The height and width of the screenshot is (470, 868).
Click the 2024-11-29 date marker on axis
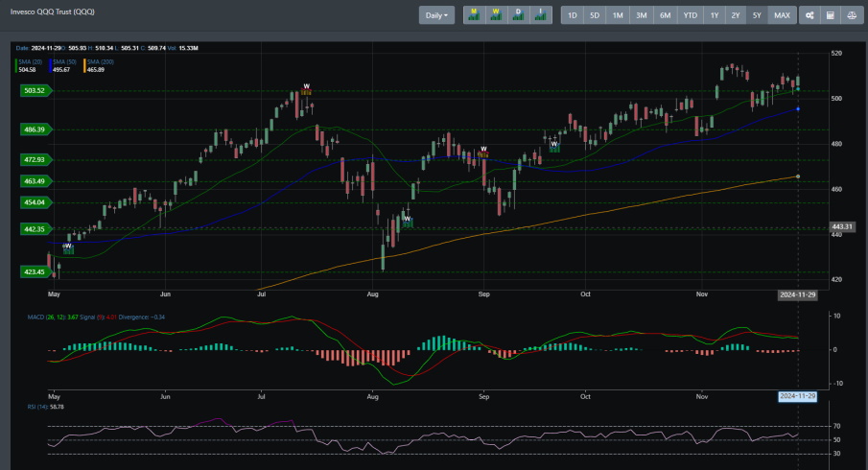(796, 296)
